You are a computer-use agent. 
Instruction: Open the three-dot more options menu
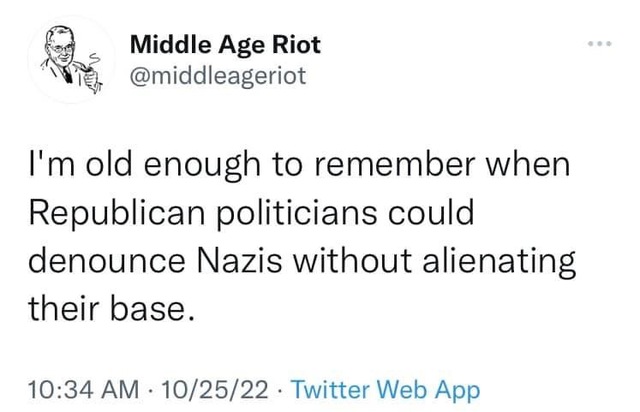click(x=600, y=44)
